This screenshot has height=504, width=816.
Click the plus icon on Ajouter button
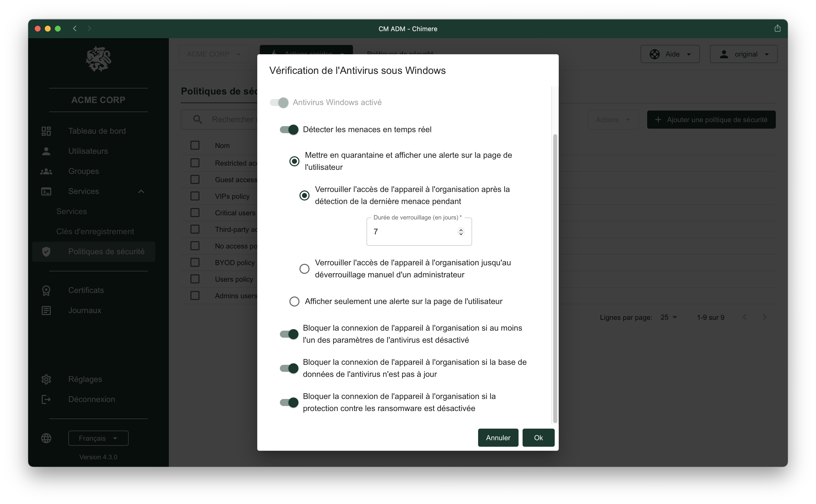pyautogui.click(x=658, y=120)
